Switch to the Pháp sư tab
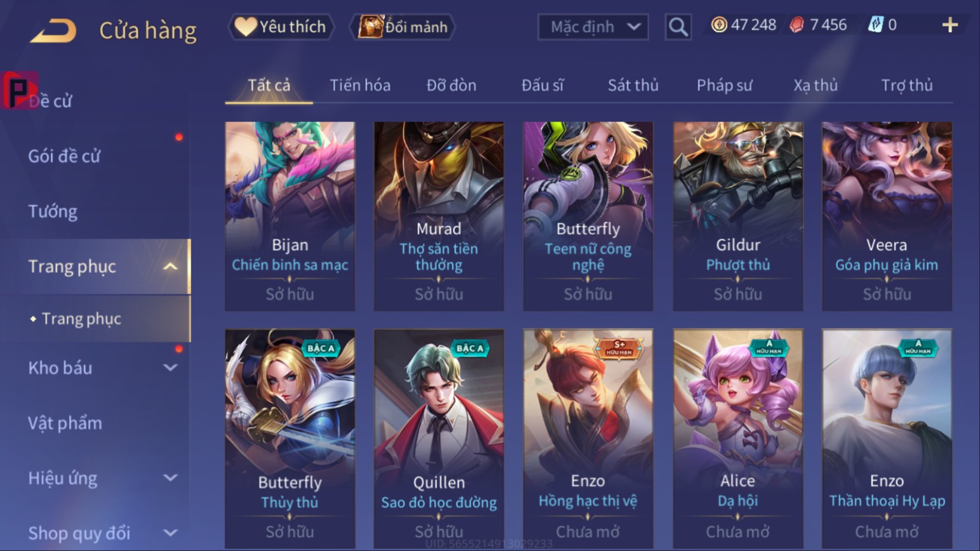This screenshot has height=551, width=980. tap(724, 85)
